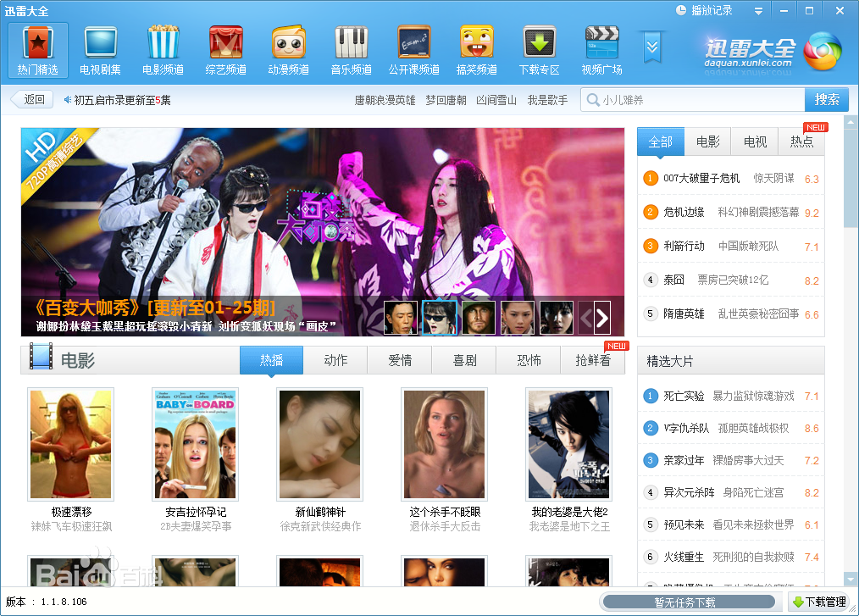The height and width of the screenshot is (616, 859).
Task: Open the 下载专区 download icon
Action: point(540,50)
